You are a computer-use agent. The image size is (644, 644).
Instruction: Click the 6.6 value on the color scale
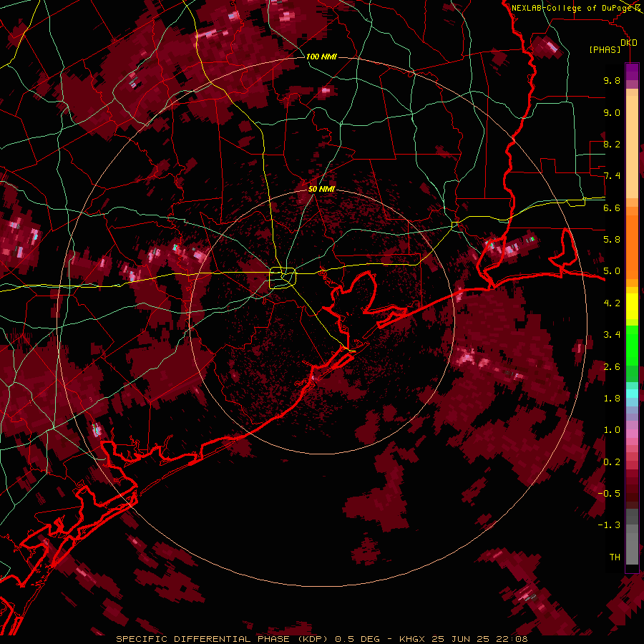612,208
